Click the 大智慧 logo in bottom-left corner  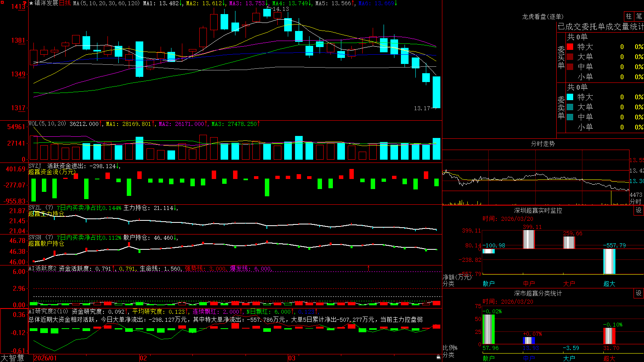[x=12, y=358]
